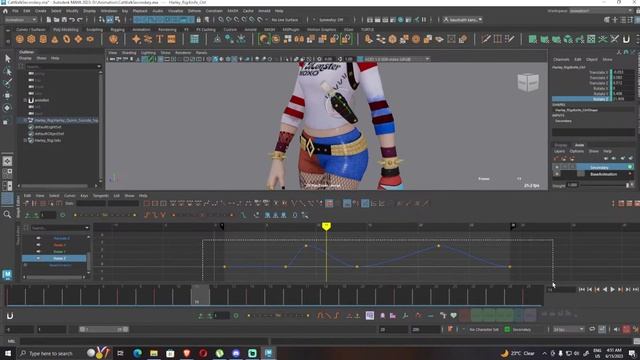Image resolution: width=640 pixels, height=360 pixels.
Task: Click the undo arrow icon
Action: point(72,20)
